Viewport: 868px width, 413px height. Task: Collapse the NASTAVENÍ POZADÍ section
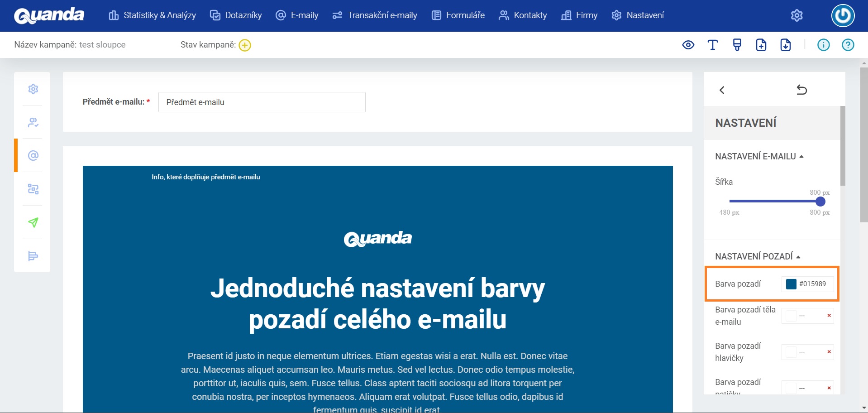(758, 257)
